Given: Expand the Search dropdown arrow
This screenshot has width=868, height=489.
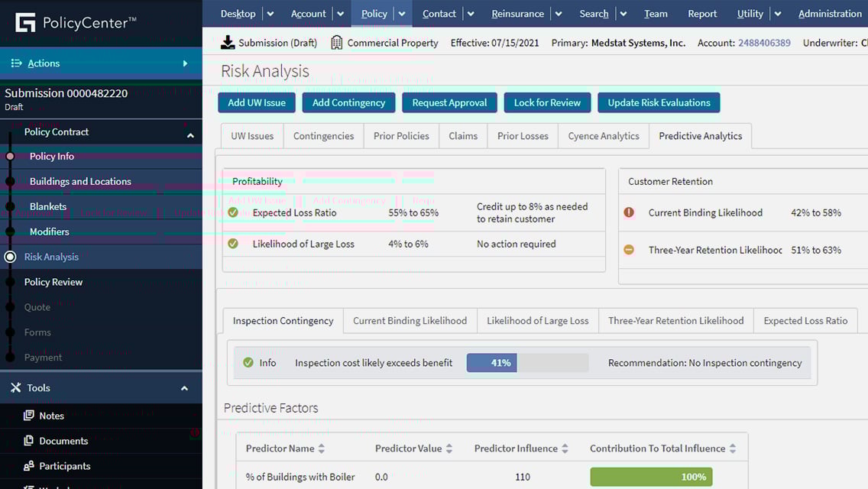Looking at the screenshot, I should pos(623,13).
